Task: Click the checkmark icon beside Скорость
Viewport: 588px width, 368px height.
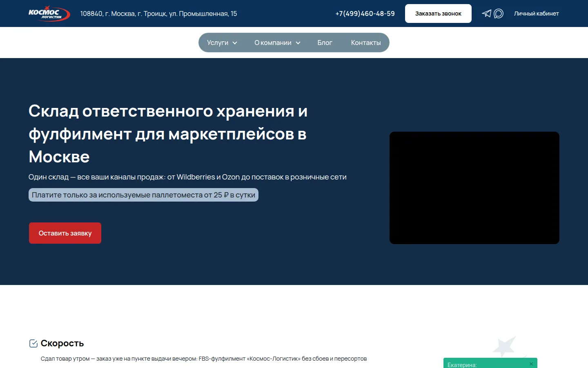Action: coord(33,343)
